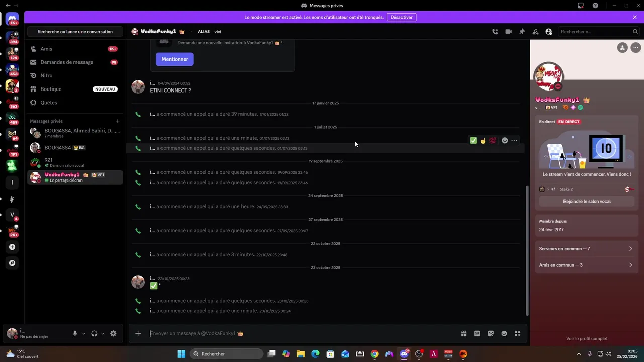Show hidden system tray icons

(579, 354)
